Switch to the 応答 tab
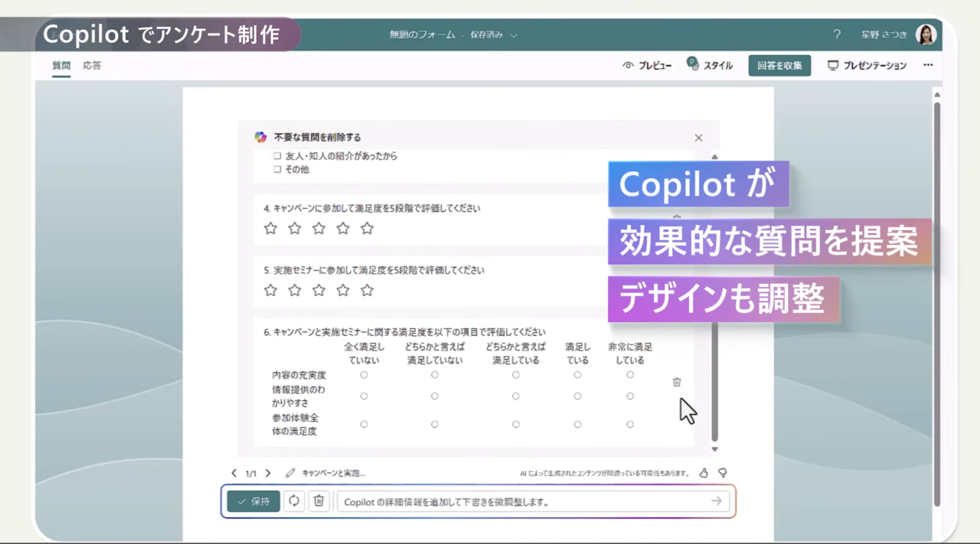The image size is (980, 544). [x=93, y=66]
